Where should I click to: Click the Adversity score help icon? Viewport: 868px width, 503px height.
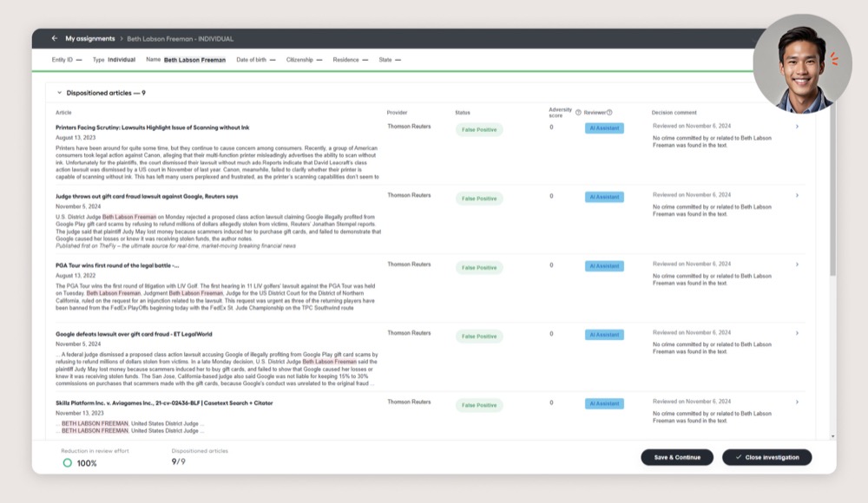click(578, 113)
